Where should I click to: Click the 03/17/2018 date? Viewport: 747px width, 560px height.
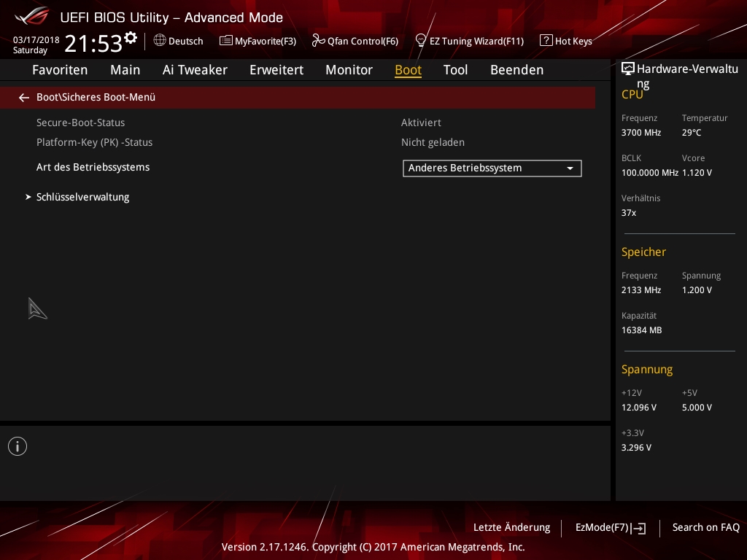[36, 40]
